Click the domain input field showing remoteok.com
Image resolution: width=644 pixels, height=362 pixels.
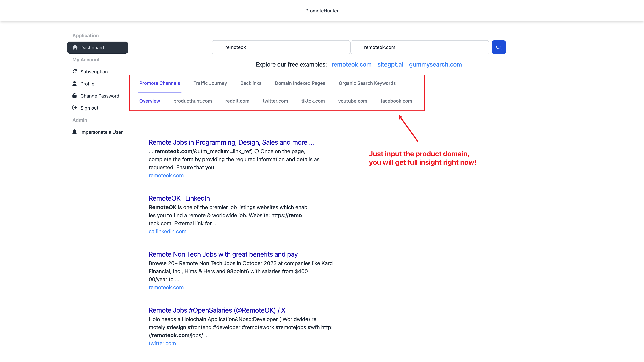(419, 47)
